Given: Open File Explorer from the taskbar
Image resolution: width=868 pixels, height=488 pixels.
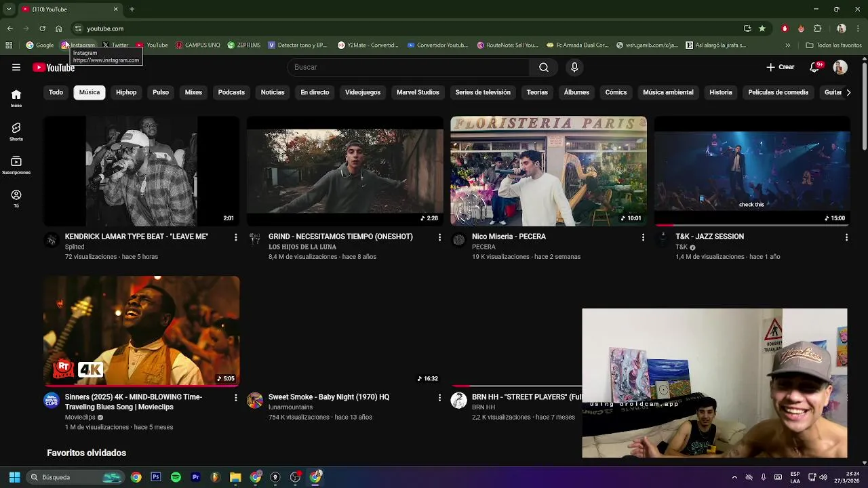Looking at the screenshot, I should 235,477.
